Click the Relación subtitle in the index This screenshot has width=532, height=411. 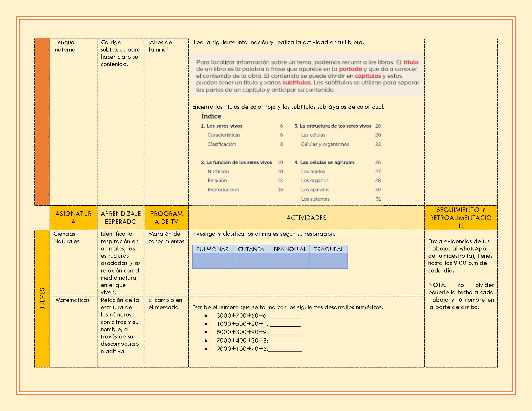[217, 180]
